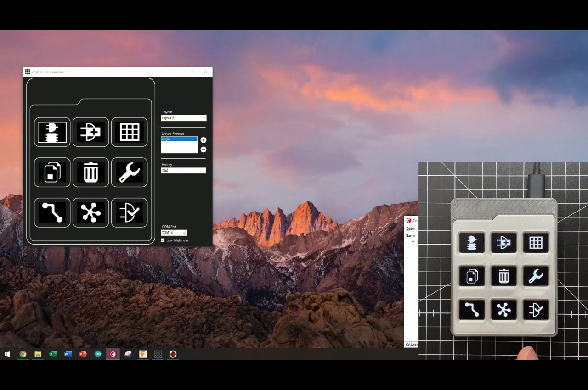The image size is (588, 390).
Task: Open Arduino IDE from the taskbar
Action: [98, 354]
